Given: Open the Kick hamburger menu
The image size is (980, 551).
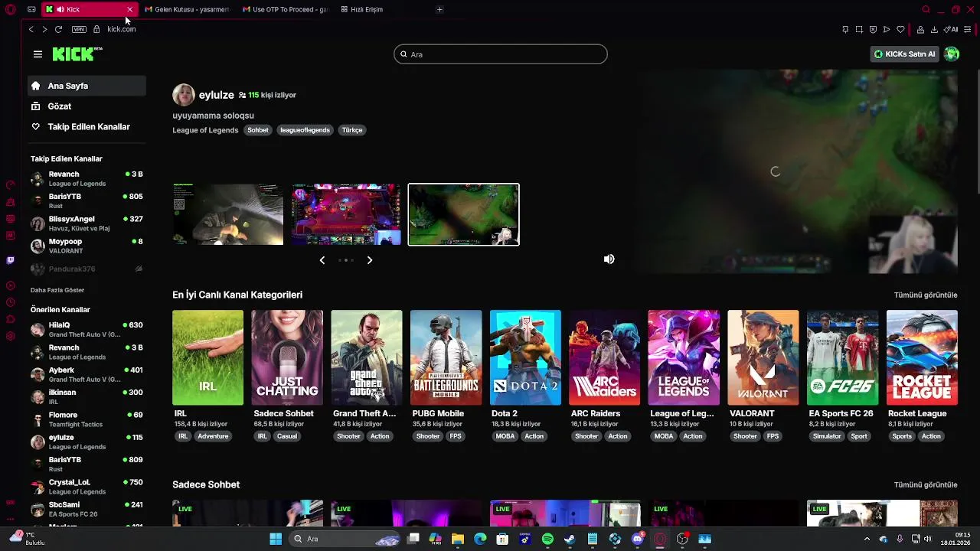Looking at the screenshot, I should coord(38,54).
